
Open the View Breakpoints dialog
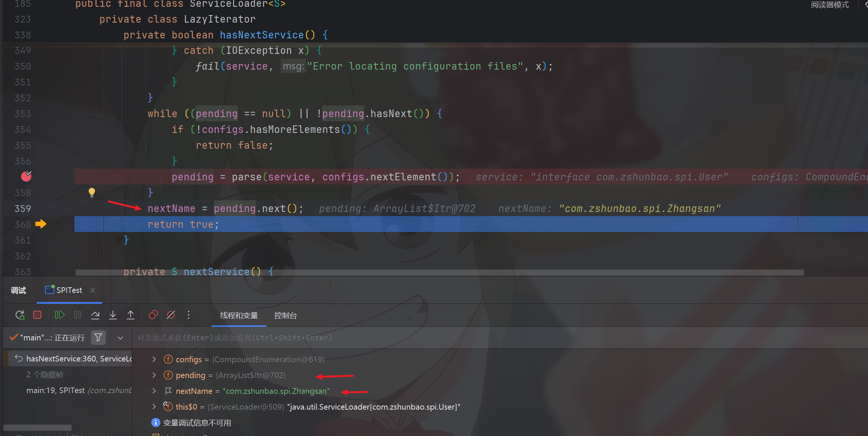point(153,315)
